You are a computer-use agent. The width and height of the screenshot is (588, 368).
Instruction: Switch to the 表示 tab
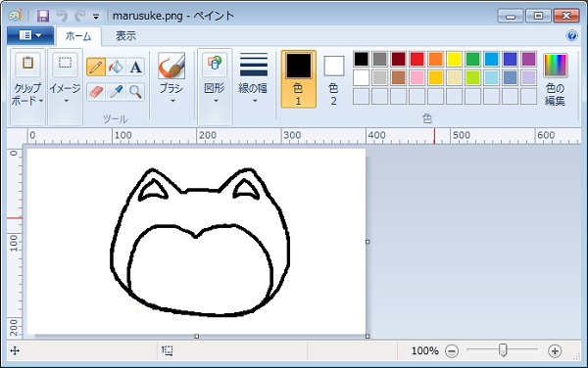125,36
